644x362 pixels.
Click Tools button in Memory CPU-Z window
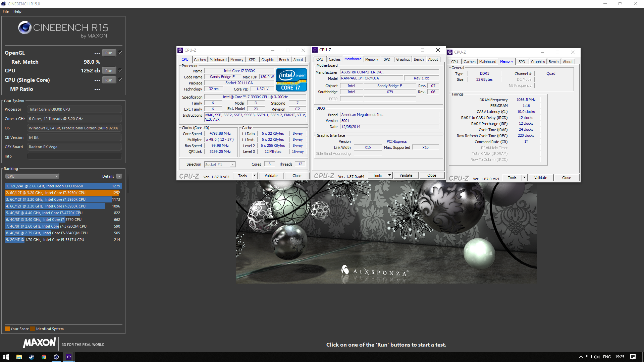point(512,178)
